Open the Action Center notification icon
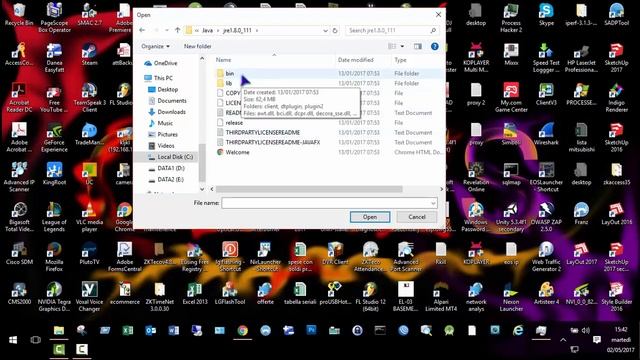Screen dimensions: 640x360 click(597, 340)
